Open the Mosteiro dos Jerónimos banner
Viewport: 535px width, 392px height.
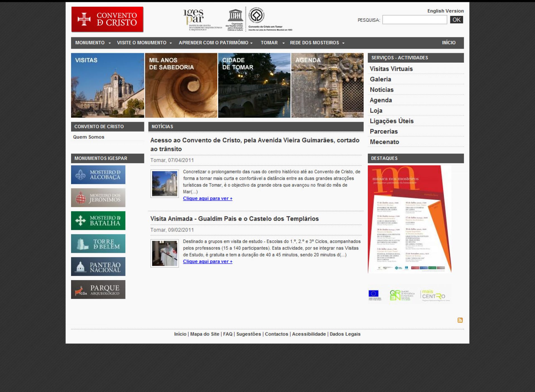[x=98, y=198]
